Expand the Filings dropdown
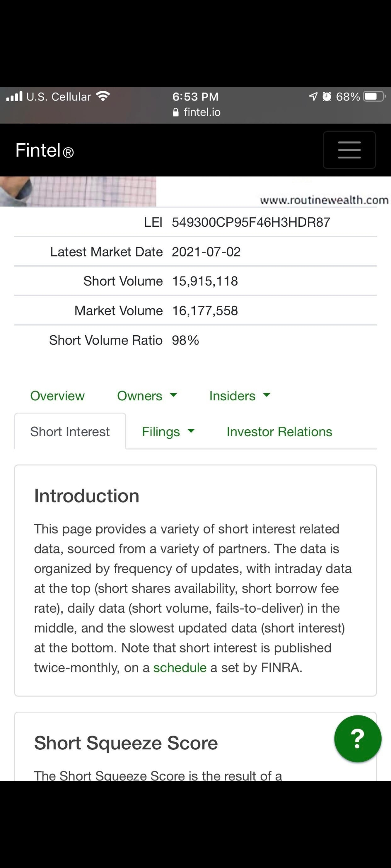 point(168,431)
